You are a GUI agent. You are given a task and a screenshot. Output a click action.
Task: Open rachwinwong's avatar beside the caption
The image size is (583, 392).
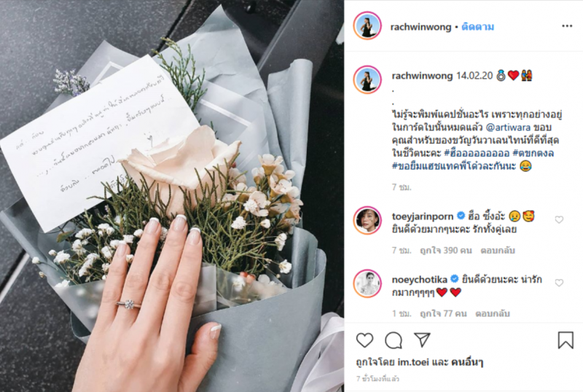tap(367, 79)
